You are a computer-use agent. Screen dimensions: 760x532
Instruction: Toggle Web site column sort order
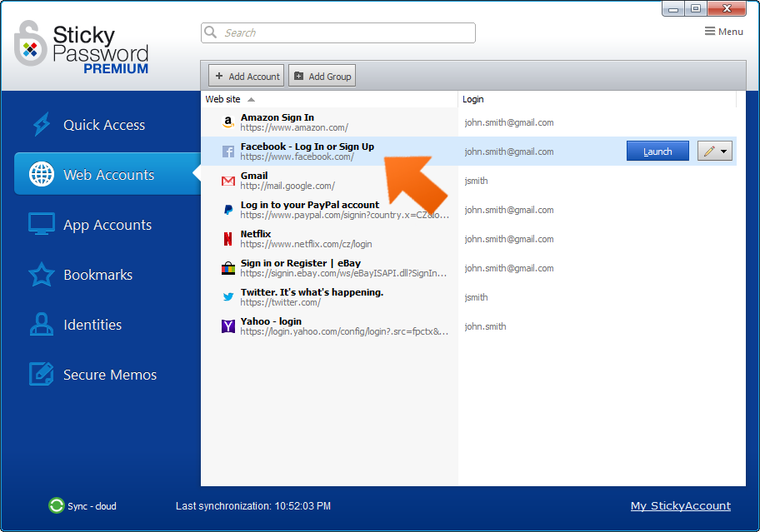click(226, 99)
